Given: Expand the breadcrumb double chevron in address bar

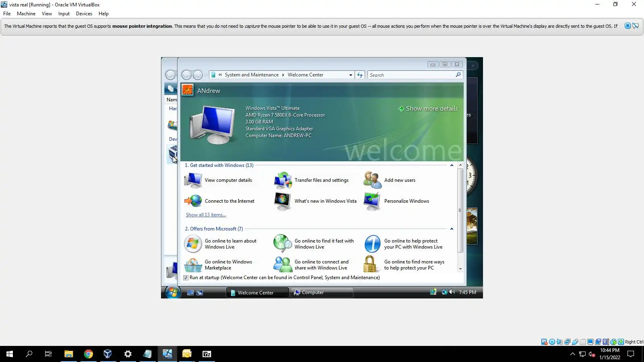Looking at the screenshot, I should point(220,75).
